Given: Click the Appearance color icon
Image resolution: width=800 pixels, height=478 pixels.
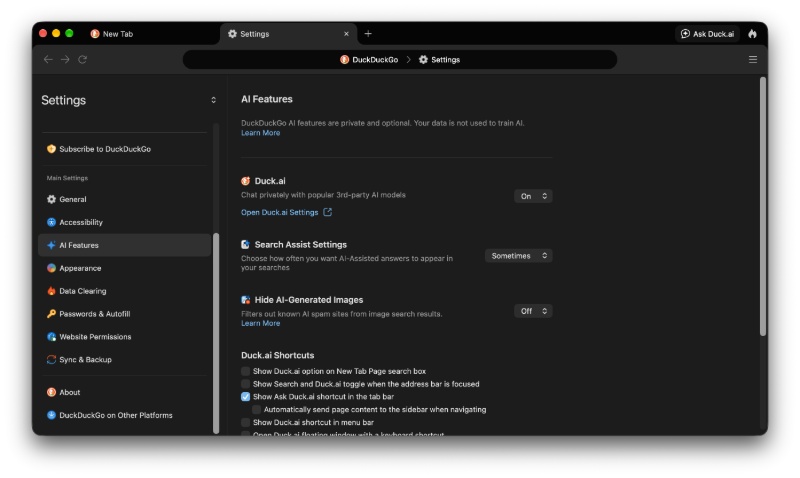Looking at the screenshot, I should (x=52, y=268).
